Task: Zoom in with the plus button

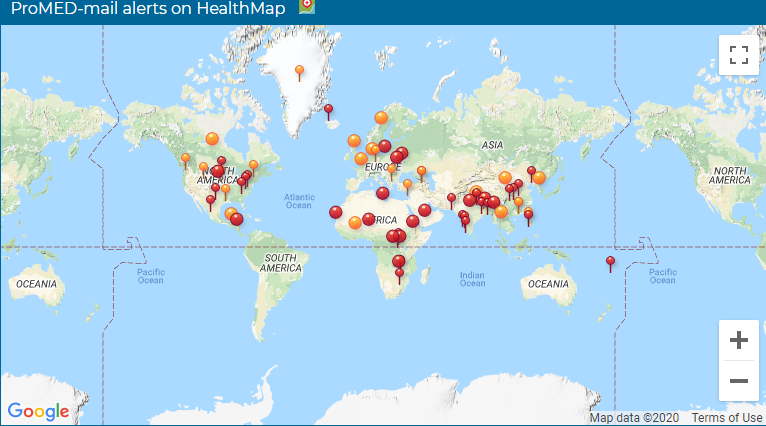Action: (739, 340)
